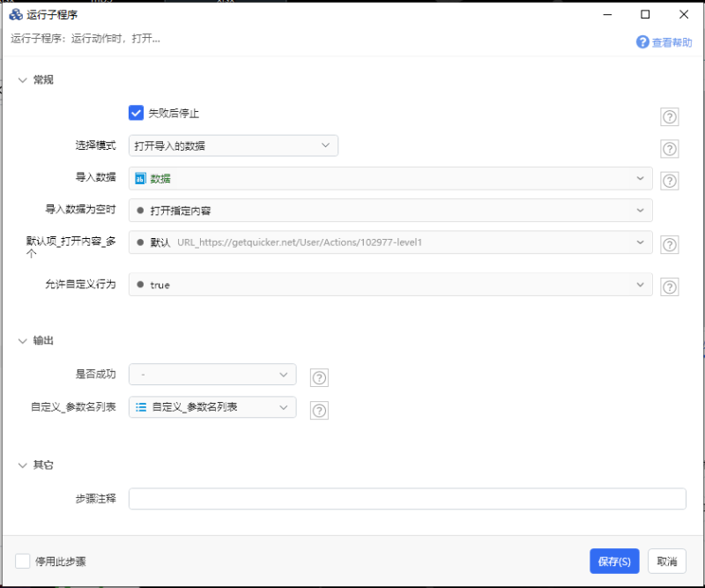Viewport: 705px width, 588px height.
Task: Click the 保存(S) button
Action: (x=613, y=562)
